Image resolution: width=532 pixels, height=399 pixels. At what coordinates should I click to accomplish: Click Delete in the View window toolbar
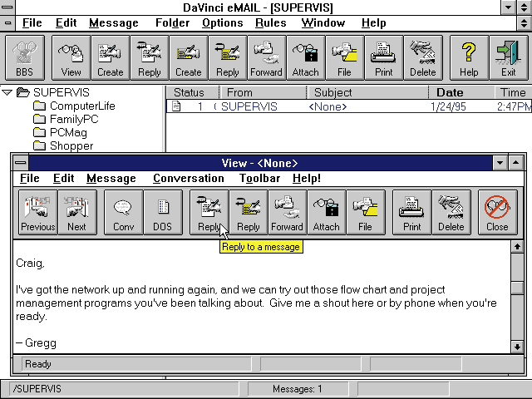(x=451, y=213)
